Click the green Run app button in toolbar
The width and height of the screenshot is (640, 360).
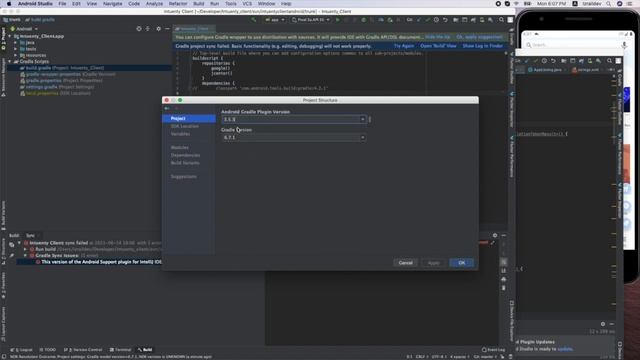338,20
